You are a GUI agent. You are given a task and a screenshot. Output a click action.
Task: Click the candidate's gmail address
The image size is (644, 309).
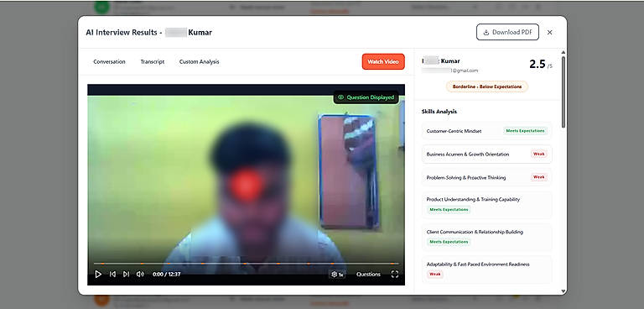tap(449, 71)
